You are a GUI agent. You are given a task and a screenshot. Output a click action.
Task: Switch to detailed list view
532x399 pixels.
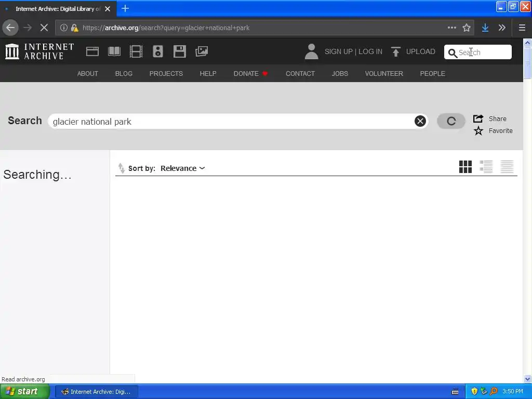[x=486, y=167]
